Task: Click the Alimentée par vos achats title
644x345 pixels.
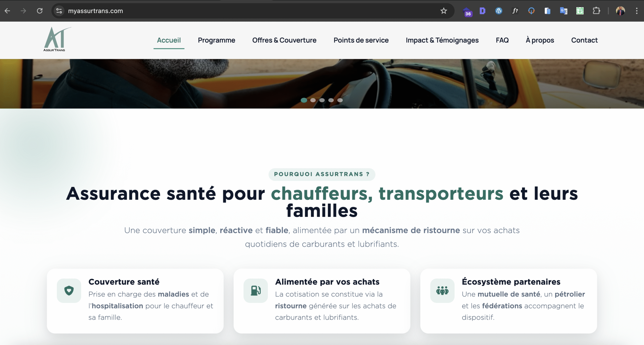Action: [x=327, y=282]
